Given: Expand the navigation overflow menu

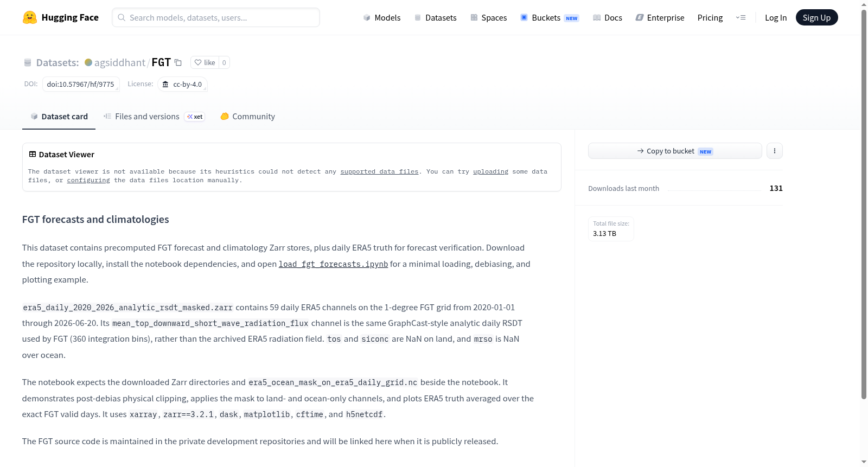Looking at the screenshot, I should [741, 17].
